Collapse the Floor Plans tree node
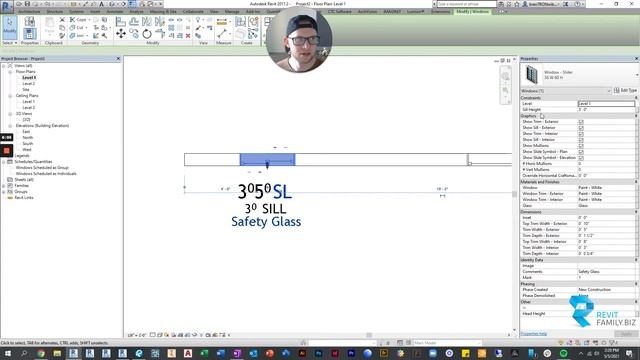Image resolution: width=640 pixels, height=360 pixels. click(x=10, y=72)
